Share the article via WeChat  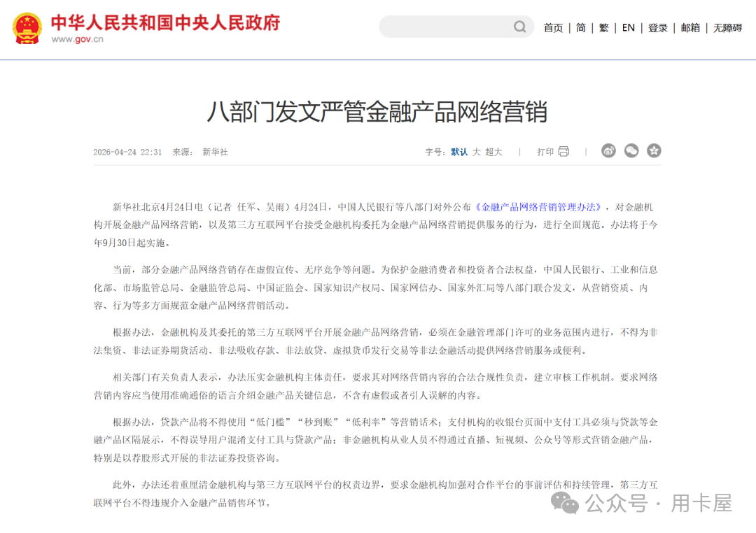point(631,150)
